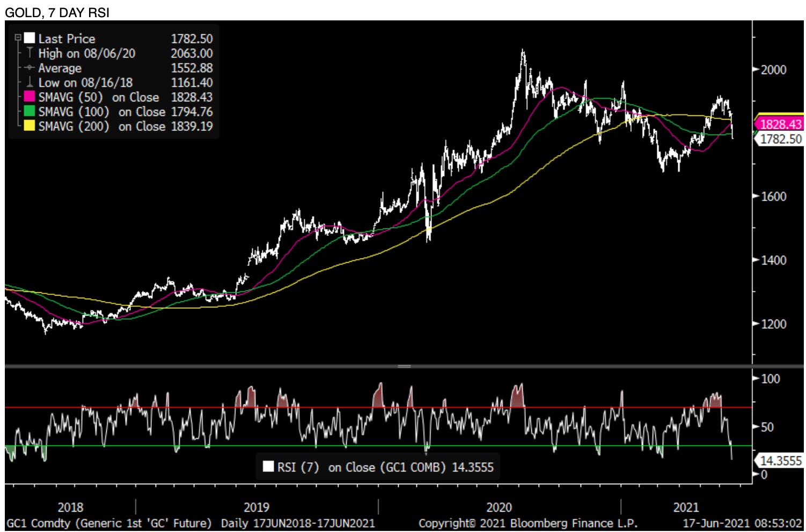Click the 1828.43 magenta price tag on axis
This screenshot has width=806, height=532.
[780, 124]
